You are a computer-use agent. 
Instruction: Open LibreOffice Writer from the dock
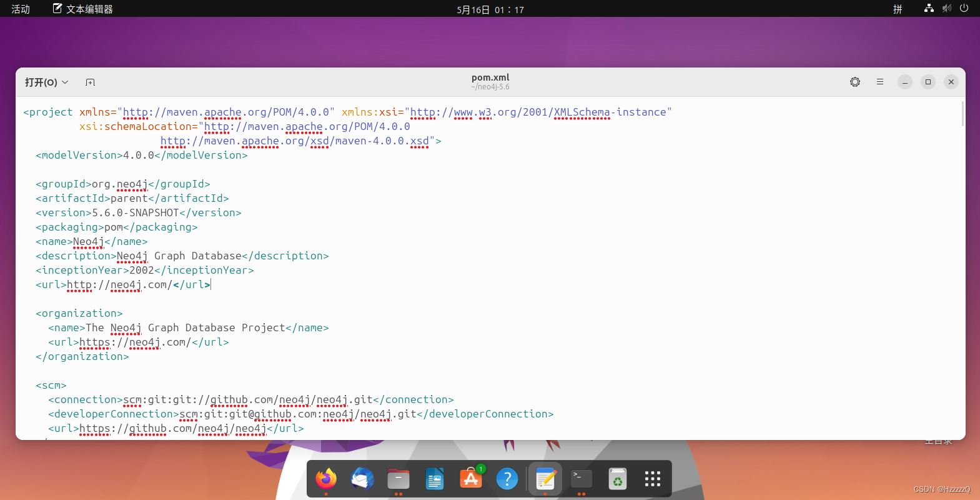(435, 479)
